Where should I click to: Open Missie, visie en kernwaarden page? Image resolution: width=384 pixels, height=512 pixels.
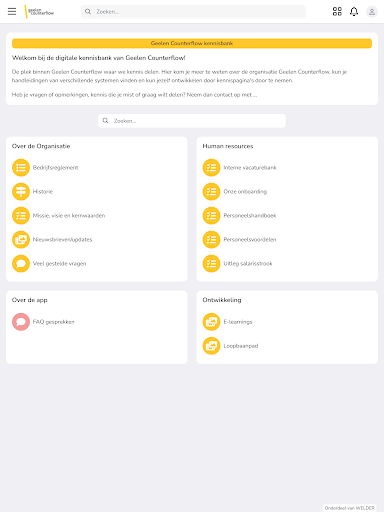point(69,216)
